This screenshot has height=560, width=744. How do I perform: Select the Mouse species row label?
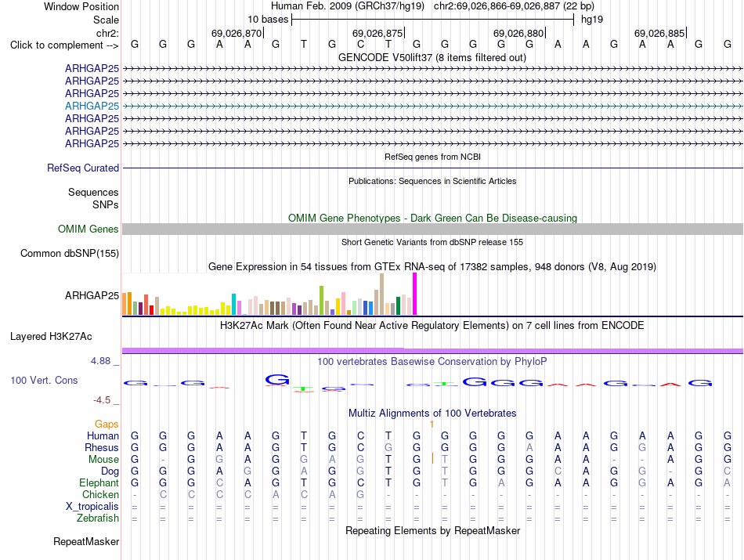(x=103, y=460)
